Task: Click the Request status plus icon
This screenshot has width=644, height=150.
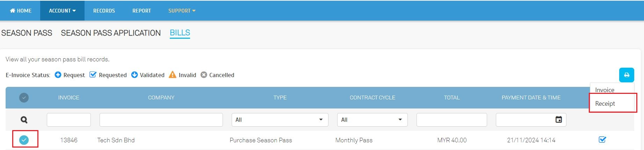Action: [58, 75]
